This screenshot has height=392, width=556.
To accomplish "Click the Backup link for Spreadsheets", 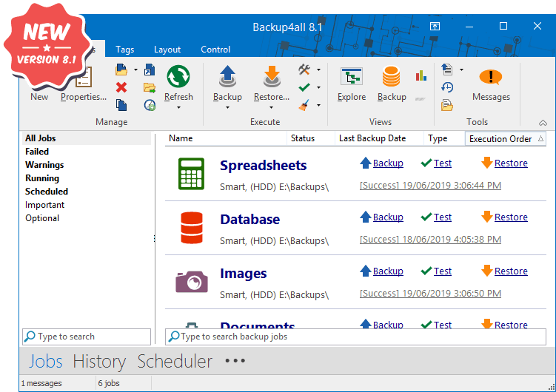I will [388, 163].
